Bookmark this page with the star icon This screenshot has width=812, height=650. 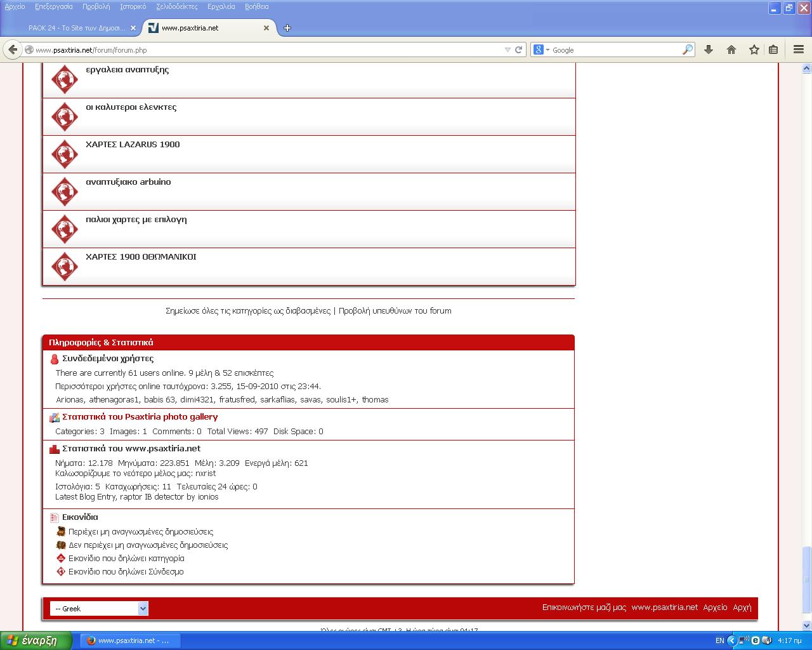(754, 50)
